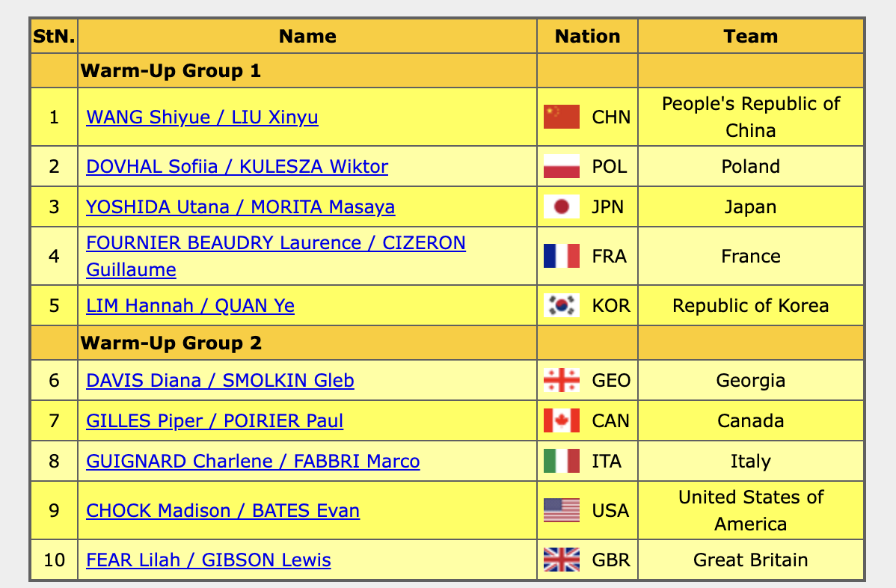Click the Japan flag icon
Viewport: 896px width, 588px height.
click(x=561, y=206)
